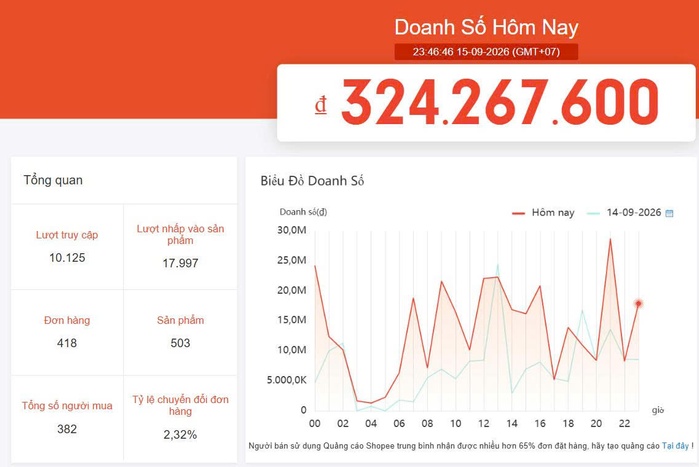Viewport: 699px width, 467px height.
Task: Click the giờ axis unit label
Action: [658, 410]
